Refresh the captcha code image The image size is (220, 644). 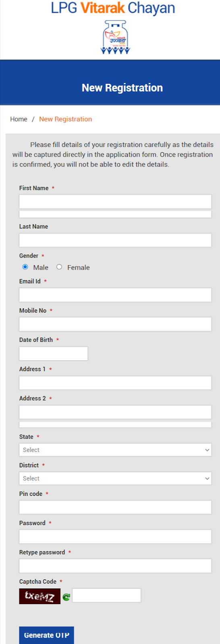click(x=66, y=597)
